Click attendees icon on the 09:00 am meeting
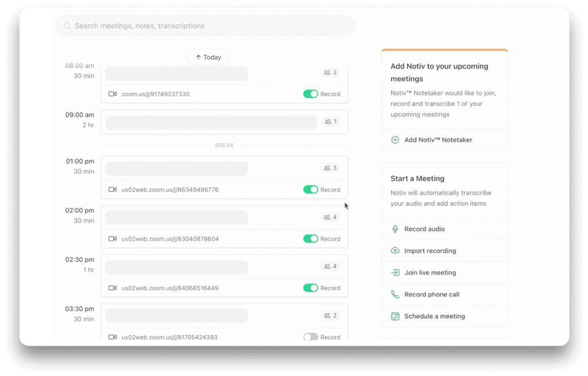Image resolution: width=588 pixels, height=376 pixels. 328,122
